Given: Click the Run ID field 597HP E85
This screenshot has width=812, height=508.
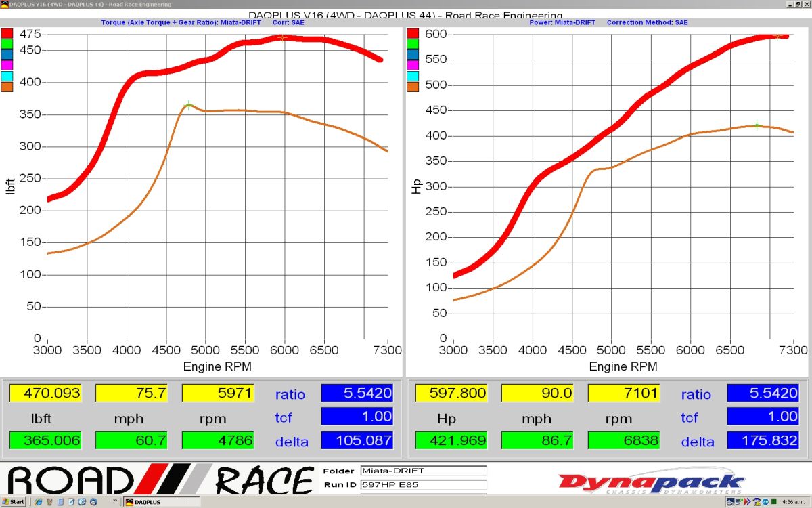Looking at the screenshot, I should click(423, 484).
